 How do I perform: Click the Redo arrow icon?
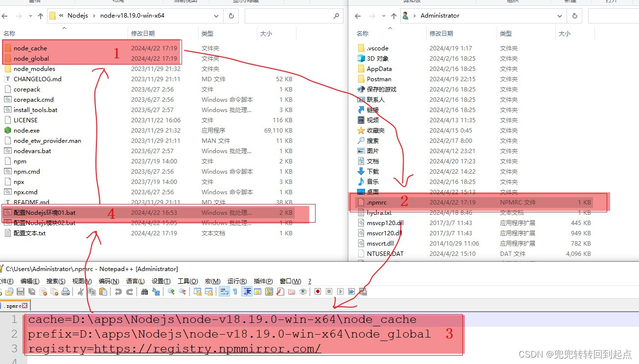130,292
